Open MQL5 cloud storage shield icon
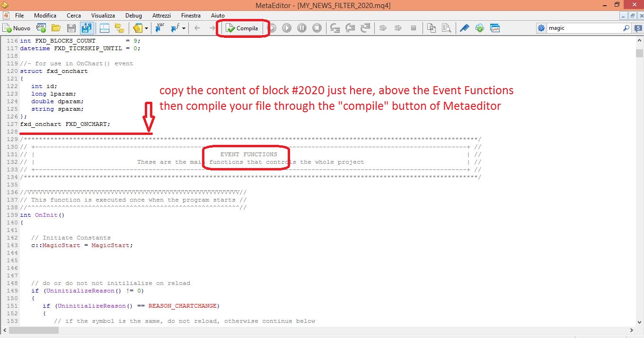Image resolution: width=644 pixels, height=338 pixels. [480, 28]
